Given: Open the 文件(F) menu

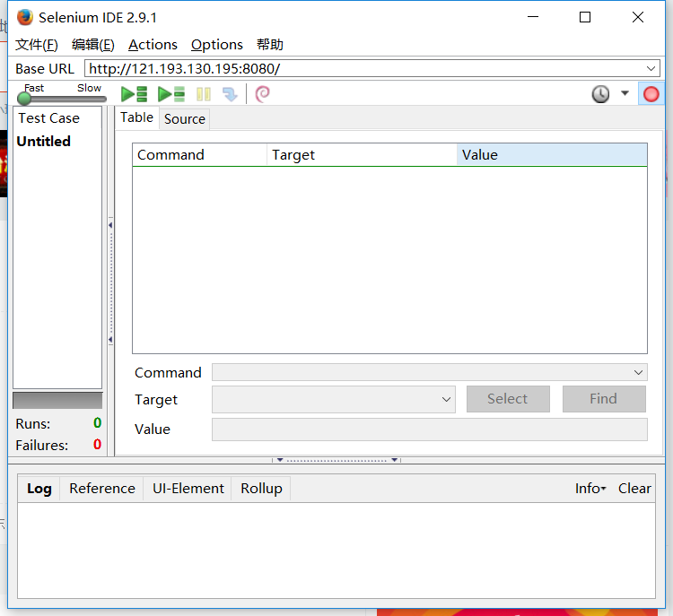Looking at the screenshot, I should coord(37,45).
